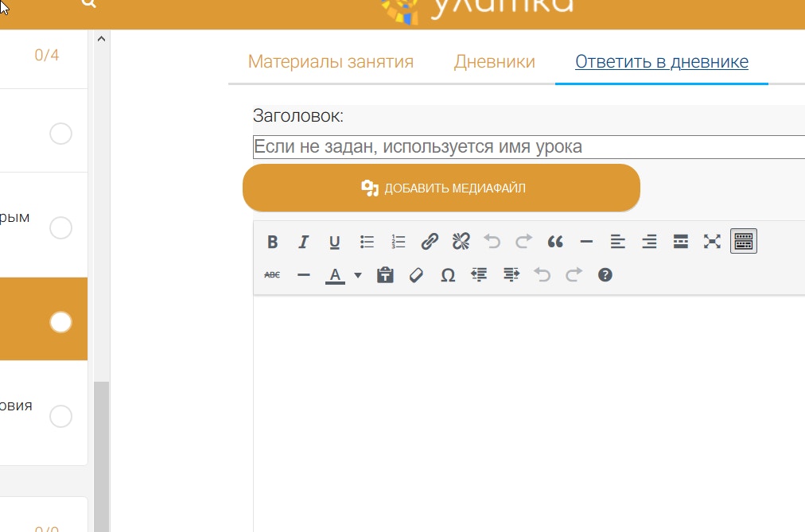Open editor help question mark icon

pos(605,275)
